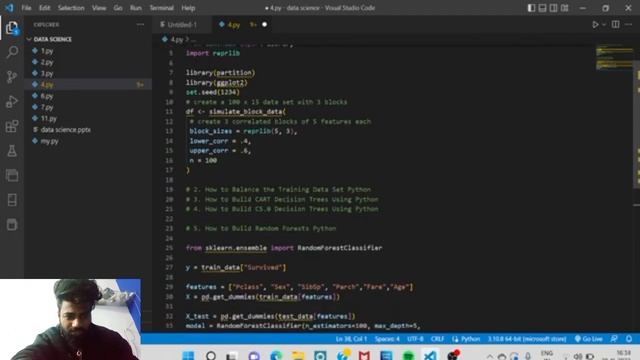Viewport: 640px width, 360px height.
Task: Open editor more actions ellipsis
Action: (629, 24)
